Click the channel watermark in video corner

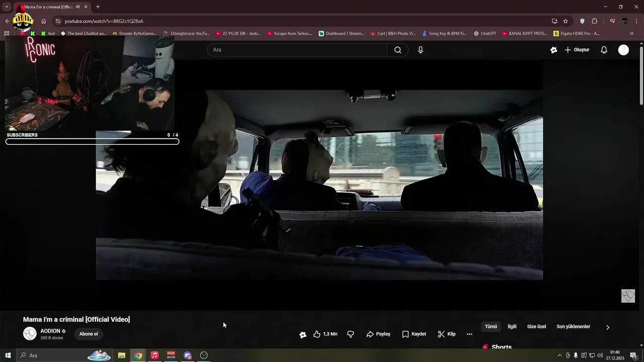pos(628,296)
